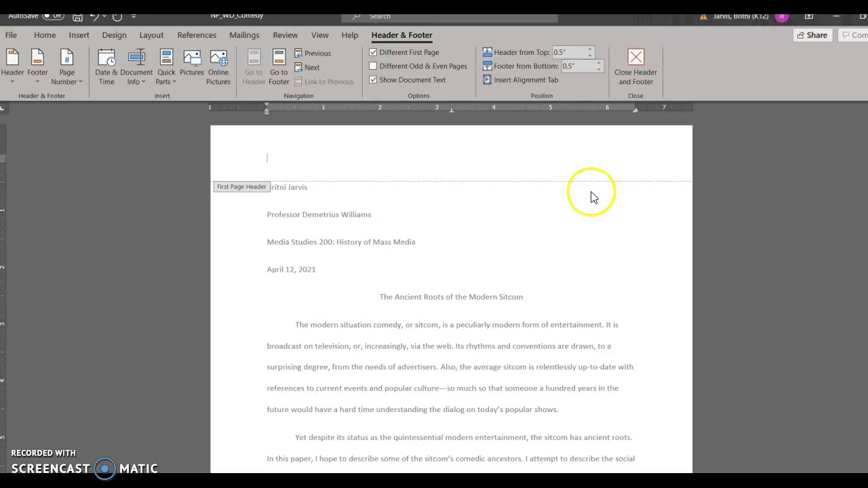This screenshot has width=868, height=488.
Task: Switch to the References tab
Action: (197, 35)
